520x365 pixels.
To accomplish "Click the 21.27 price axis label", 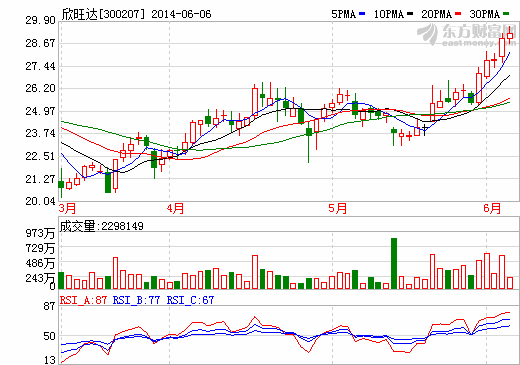I will [x=40, y=179].
